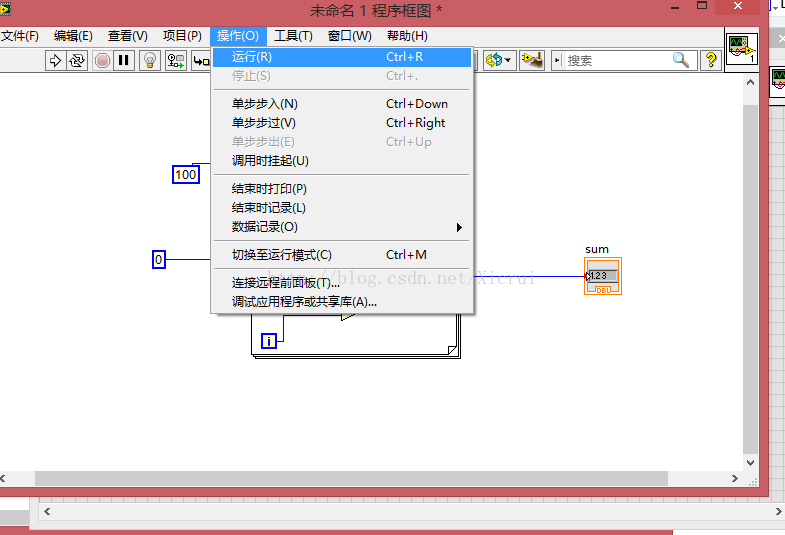Open the 项目(P) menu
This screenshot has width=785, height=535.
pos(182,36)
